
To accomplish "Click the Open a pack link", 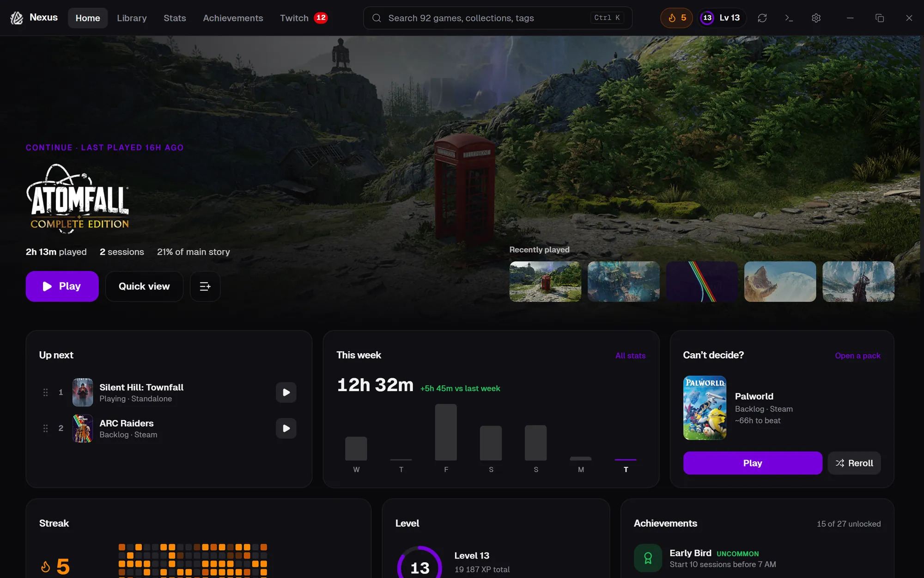I will [857, 356].
